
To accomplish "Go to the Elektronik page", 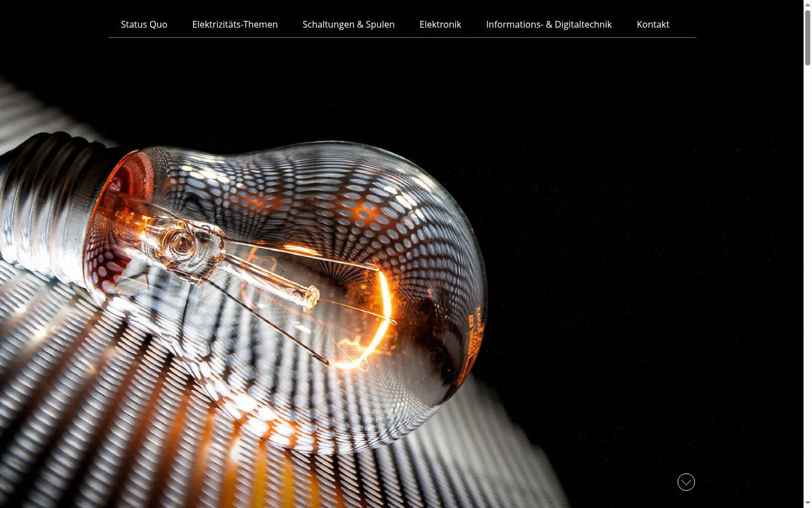I will tap(440, 24).
